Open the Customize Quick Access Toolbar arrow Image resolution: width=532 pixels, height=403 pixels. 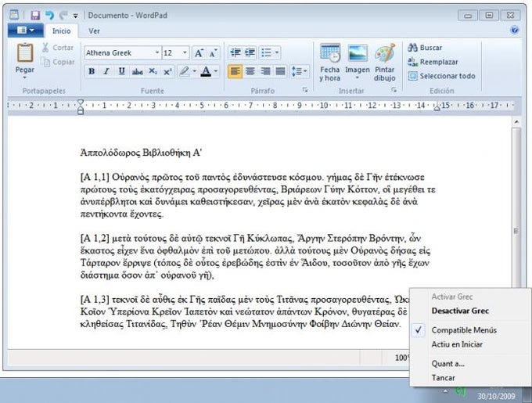75,16
